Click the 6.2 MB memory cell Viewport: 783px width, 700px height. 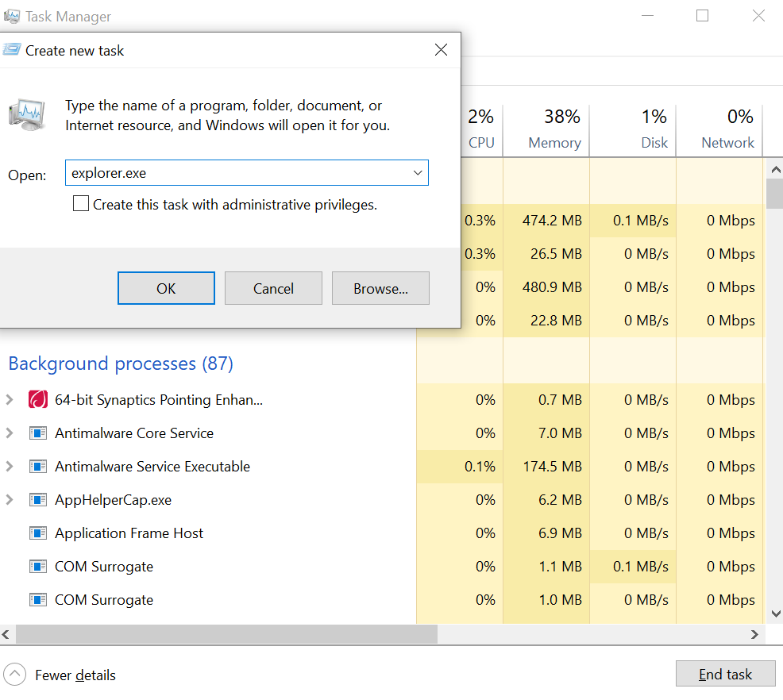[x=546, y=500]
